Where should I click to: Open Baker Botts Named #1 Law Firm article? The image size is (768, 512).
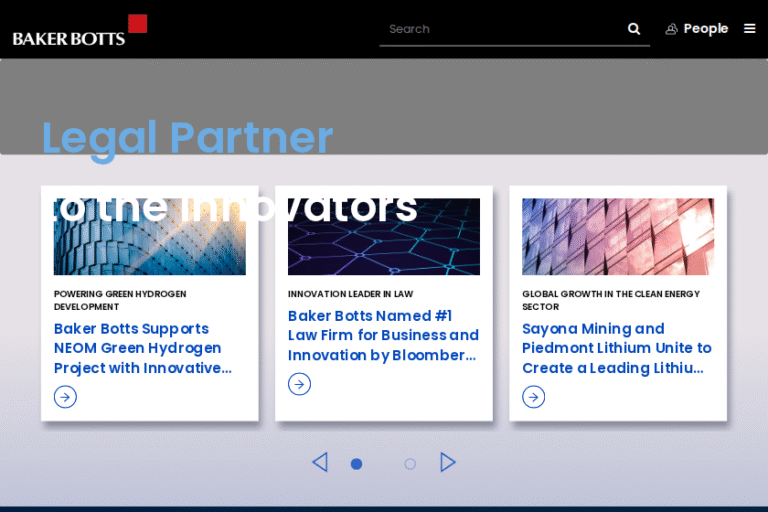tap(383, 335)
